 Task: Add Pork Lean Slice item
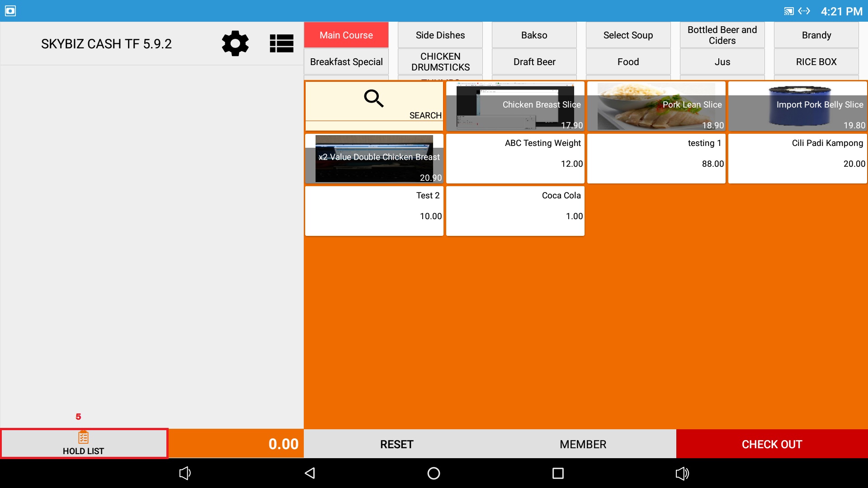pos(656,106)
